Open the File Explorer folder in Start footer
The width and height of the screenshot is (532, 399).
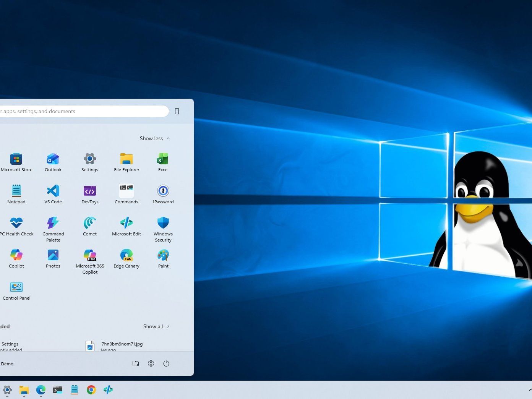(x=136, y=364)
